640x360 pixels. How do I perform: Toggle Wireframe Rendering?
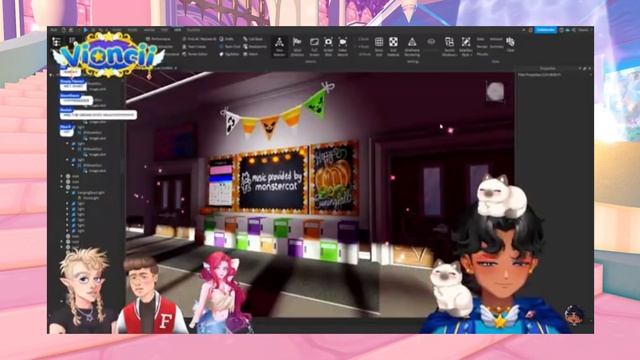pos(412,47)
